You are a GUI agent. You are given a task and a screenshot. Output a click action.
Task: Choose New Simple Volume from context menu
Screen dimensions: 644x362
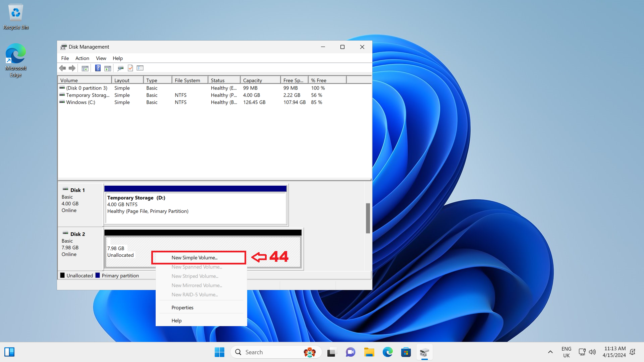(x=195, y=258)
